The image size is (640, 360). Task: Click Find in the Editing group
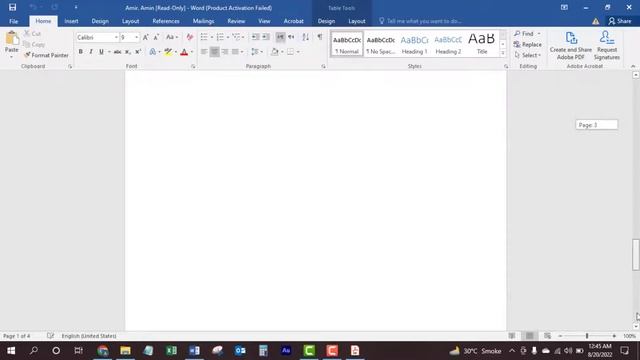(x=524, y=33)
